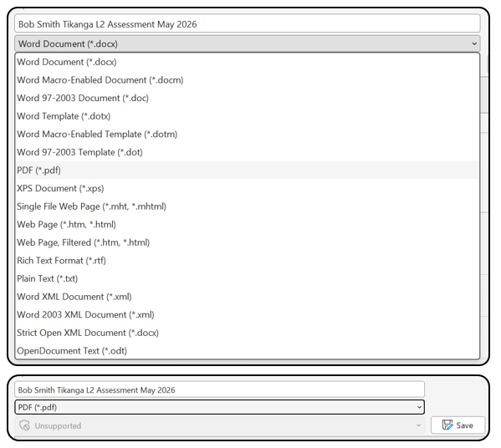Viewport: 501px width, 448px height.
Task: Choose Plain Text (*.txt) option
Action: (248, 278)
